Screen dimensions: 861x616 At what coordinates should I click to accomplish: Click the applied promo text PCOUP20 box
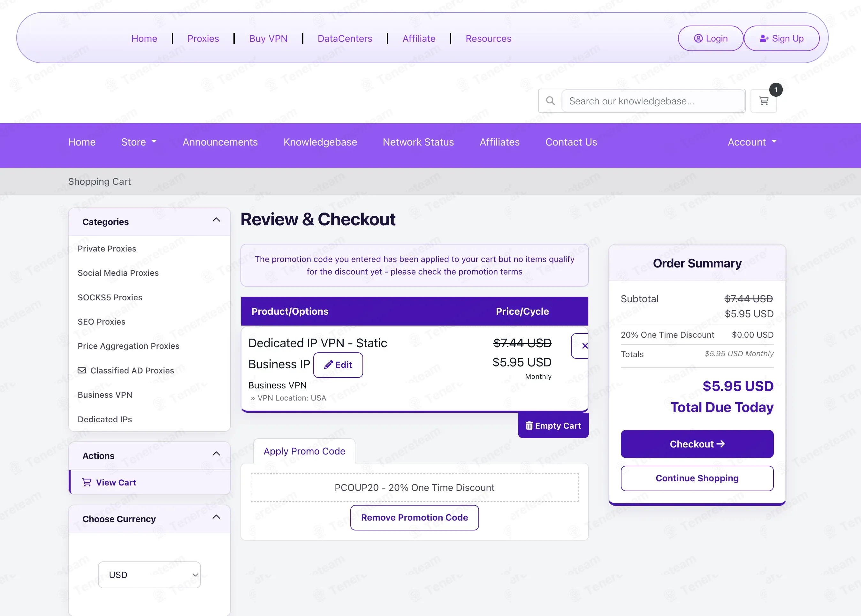pos(415,487)
